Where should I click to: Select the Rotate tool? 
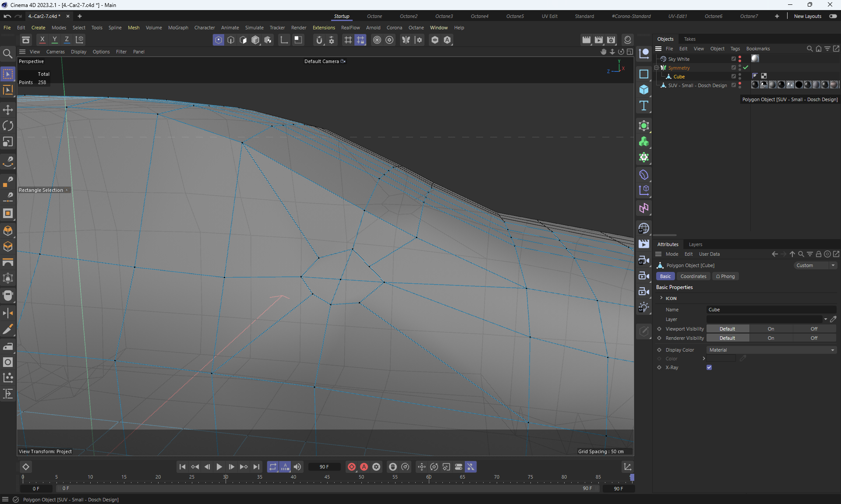pos(8,126)
